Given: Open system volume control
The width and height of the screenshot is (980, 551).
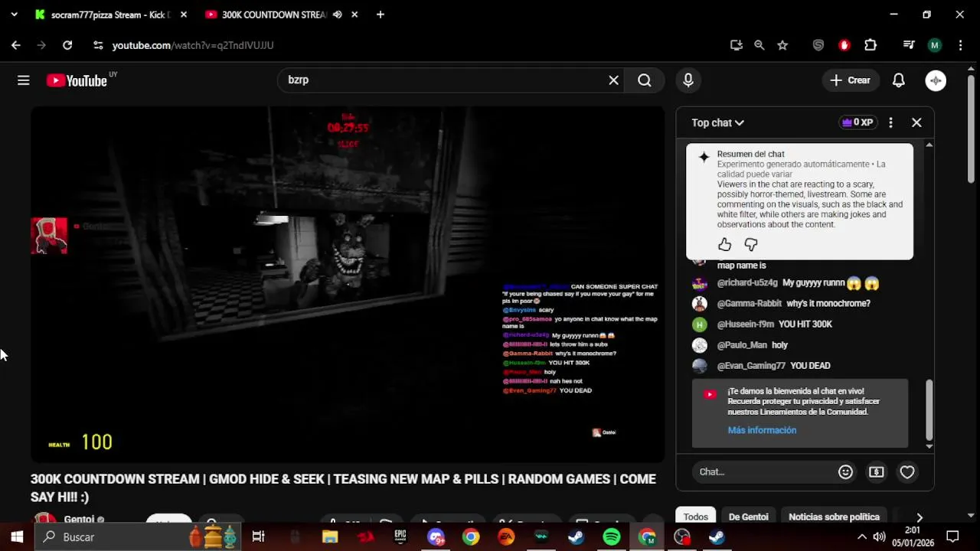Looking at the screenshot, I should point(879,537).
